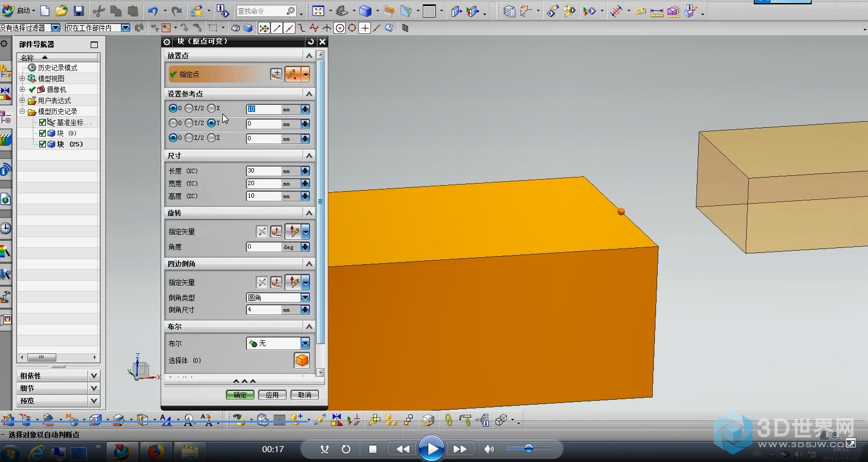Toggle 基准坐标 checkbox in navigator

coord(43,122)
